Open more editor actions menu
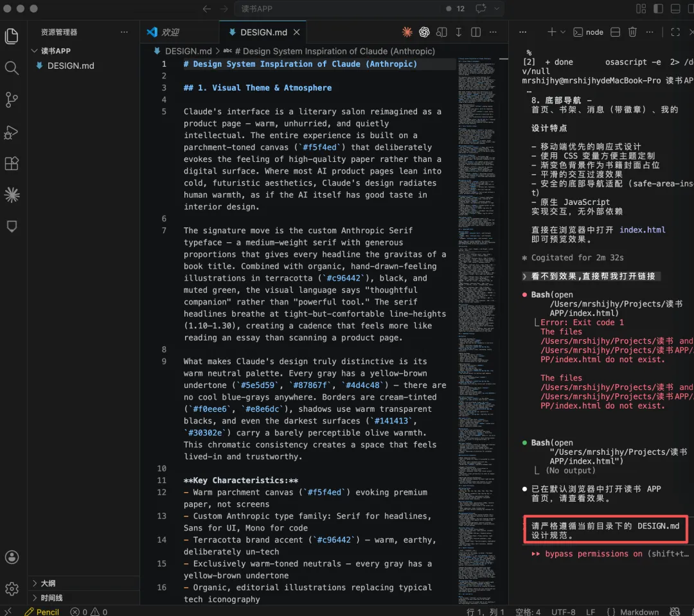 coord(493,32)
